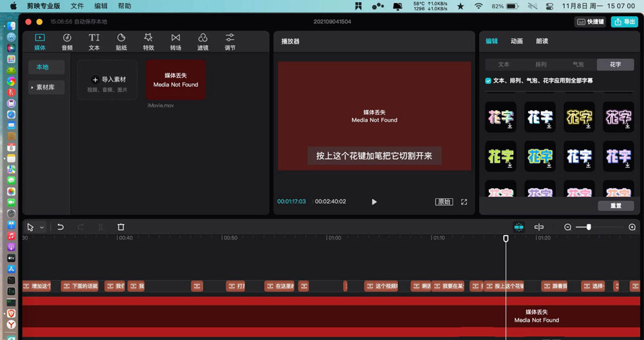Screen dimensions: 644x340
Task: Open the 剪映专业版 app menu
Action: click(x=43, y=6)
